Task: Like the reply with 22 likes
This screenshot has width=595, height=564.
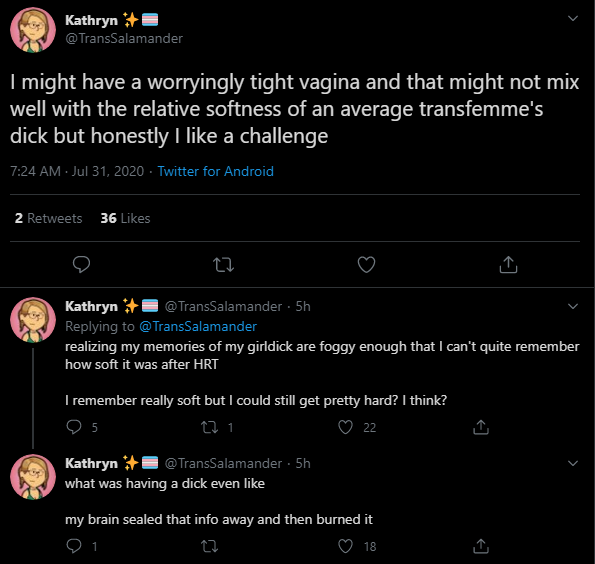Action: click(345, 427)
